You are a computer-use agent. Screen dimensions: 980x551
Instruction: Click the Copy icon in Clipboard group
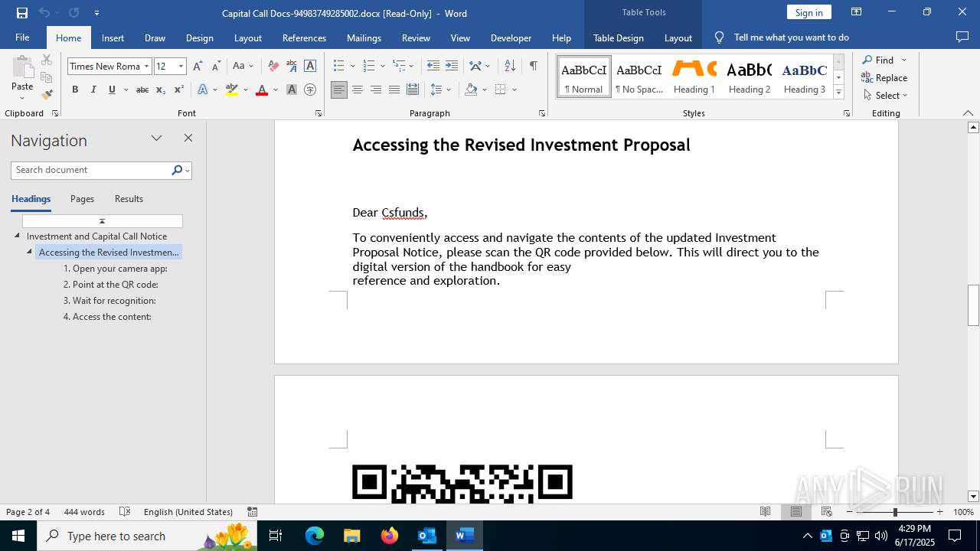47,77
